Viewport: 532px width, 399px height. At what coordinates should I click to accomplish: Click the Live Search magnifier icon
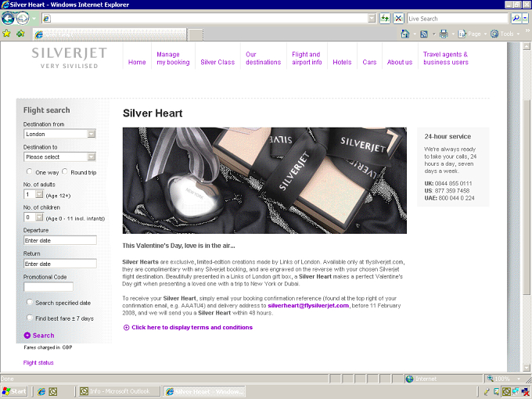[516, 18]
